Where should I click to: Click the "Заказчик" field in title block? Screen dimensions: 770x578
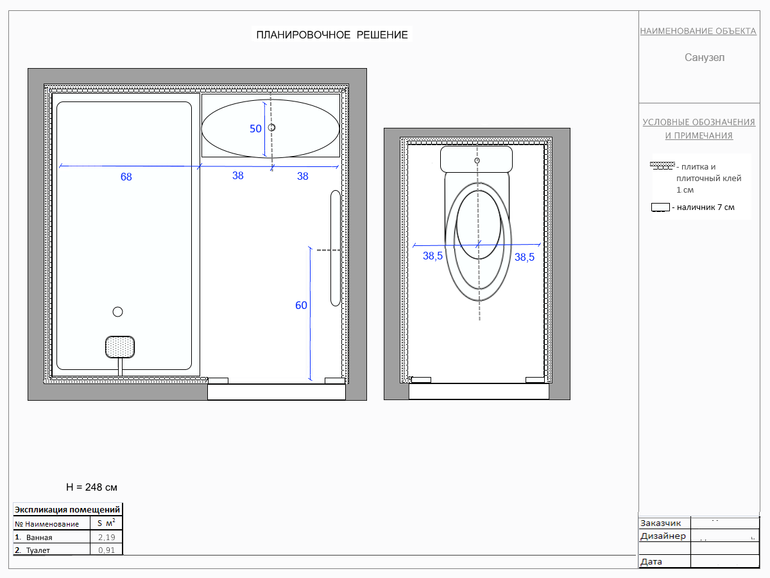(661, 523)
